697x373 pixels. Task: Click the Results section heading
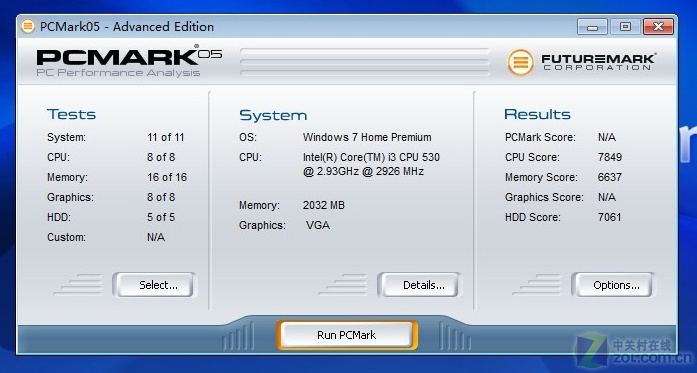tap(537, 114)
